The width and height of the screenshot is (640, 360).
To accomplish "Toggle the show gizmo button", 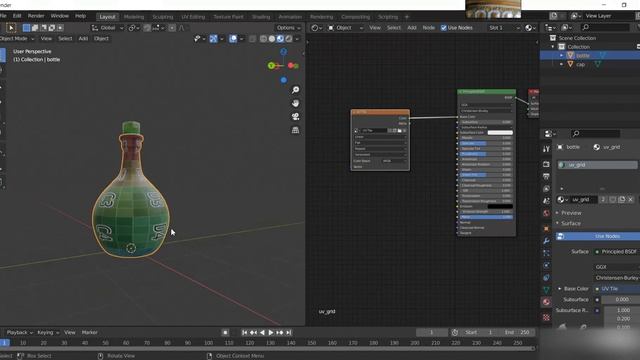I will (x=213, y=39).
